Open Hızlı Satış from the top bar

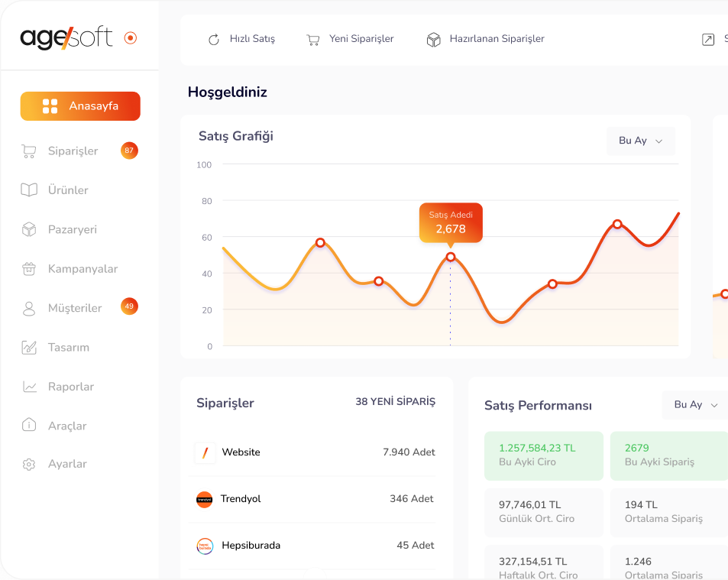241,39
